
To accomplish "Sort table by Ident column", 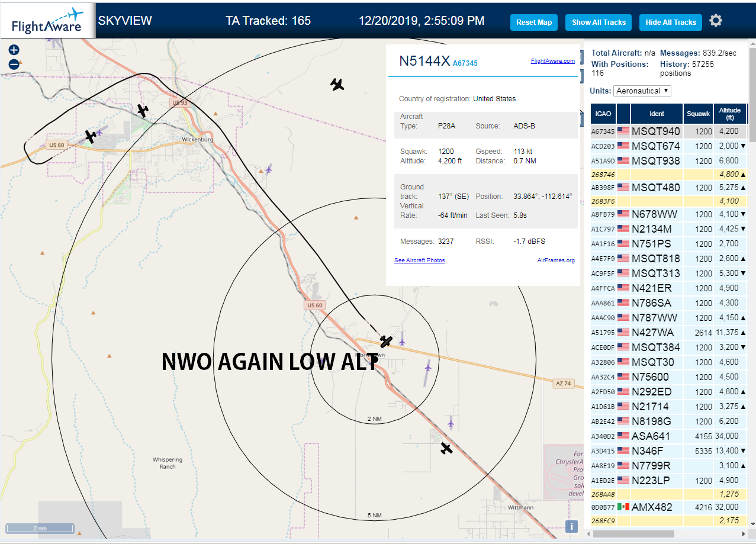I will click(657, 114).
